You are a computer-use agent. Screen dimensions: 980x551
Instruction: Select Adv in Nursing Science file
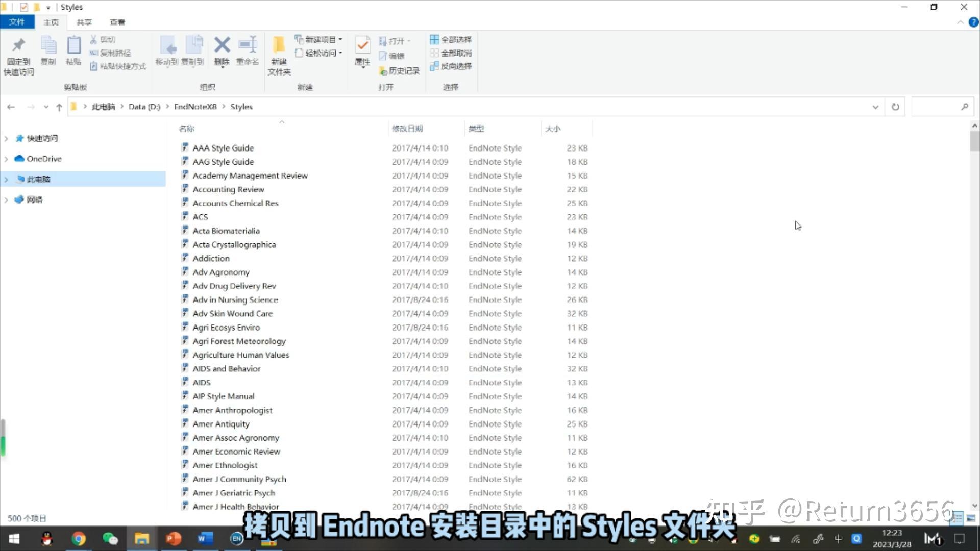[235, 299]
